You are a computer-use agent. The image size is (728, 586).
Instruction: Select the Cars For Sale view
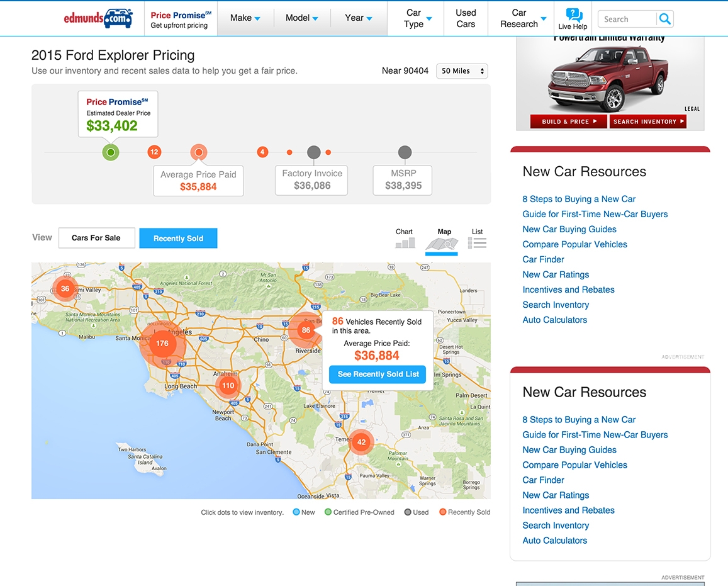(x=96, y=238)
